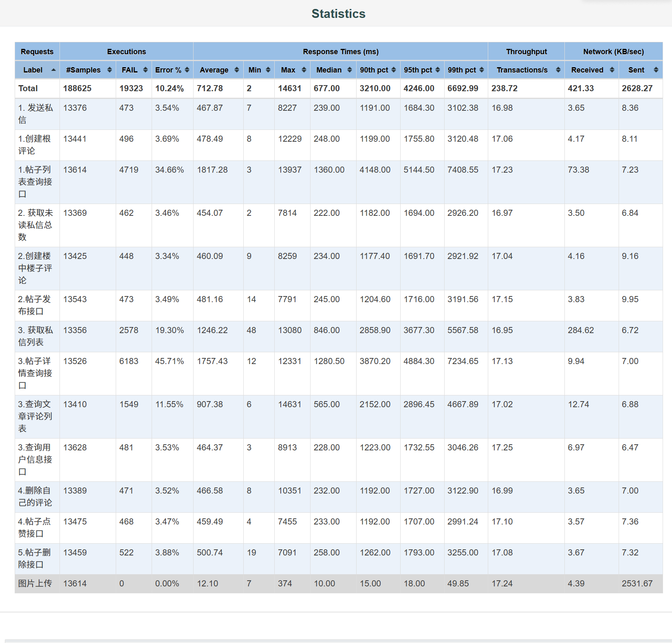Click the Response Times (ms) group header
672x643 pixels.
coord(341,52)
